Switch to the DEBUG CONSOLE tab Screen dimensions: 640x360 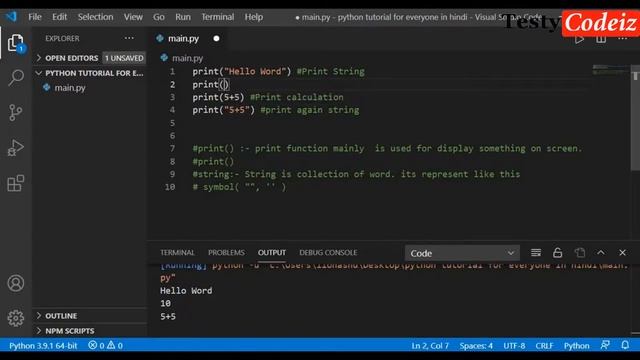point(328,253)
